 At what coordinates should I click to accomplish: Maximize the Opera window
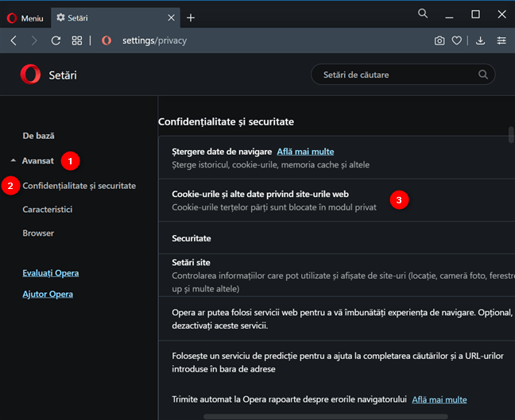[x=475, y=14]
